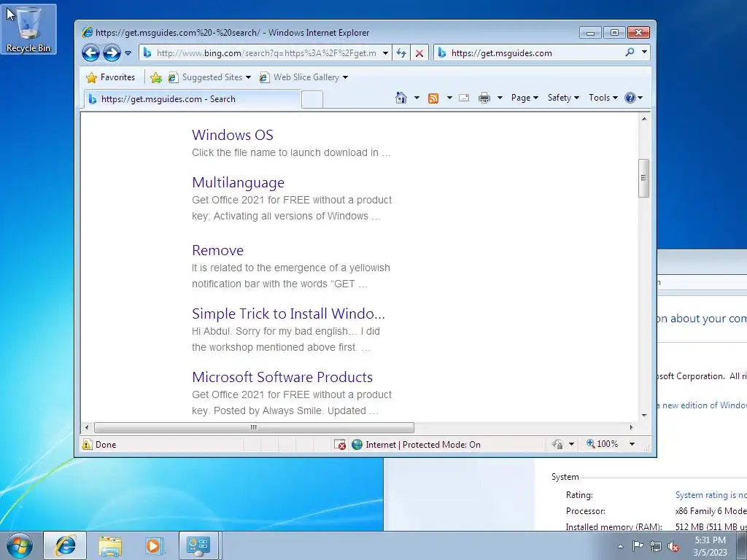The height and width of the screenshot is (560, 747).
Task: Open Simple Trick to Install Windo... result
Action: click(x=288, y=314)
